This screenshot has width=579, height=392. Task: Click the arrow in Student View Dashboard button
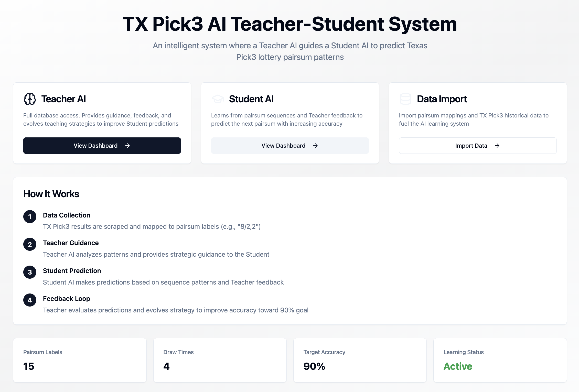pos(315,146)
